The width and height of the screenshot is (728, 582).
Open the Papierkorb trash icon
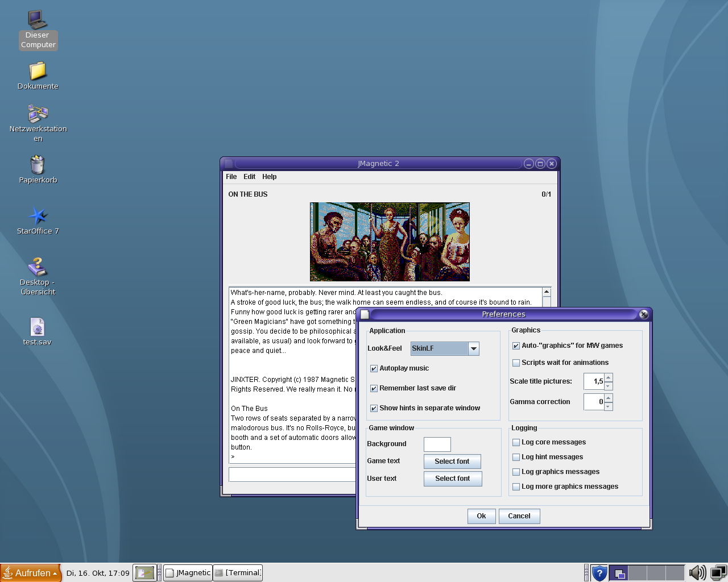38,165
